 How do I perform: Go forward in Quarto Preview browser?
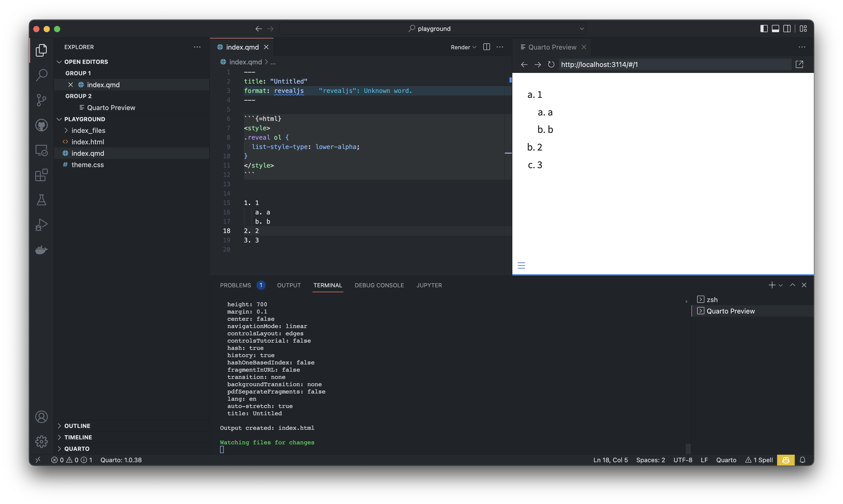[538, 65]
